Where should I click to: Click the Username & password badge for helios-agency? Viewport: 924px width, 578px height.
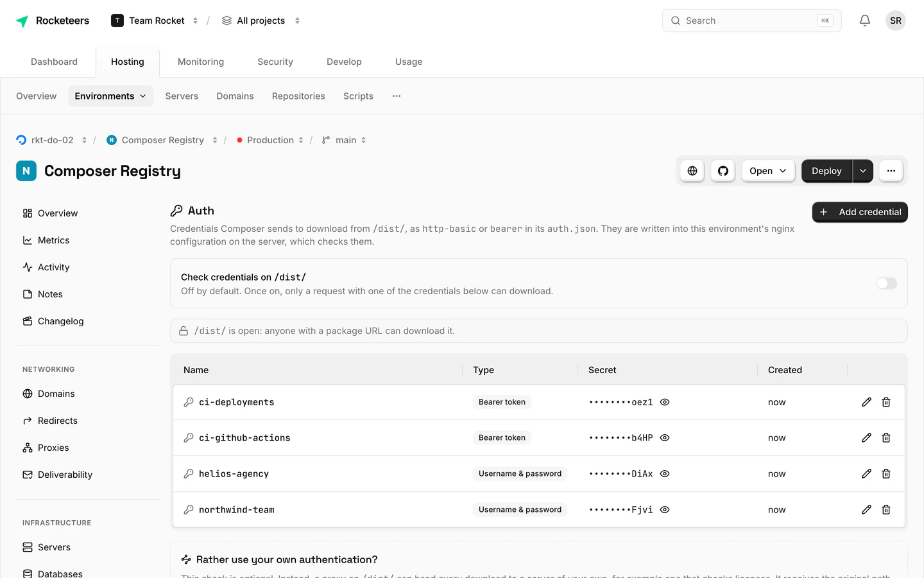(x=520, y=474)
